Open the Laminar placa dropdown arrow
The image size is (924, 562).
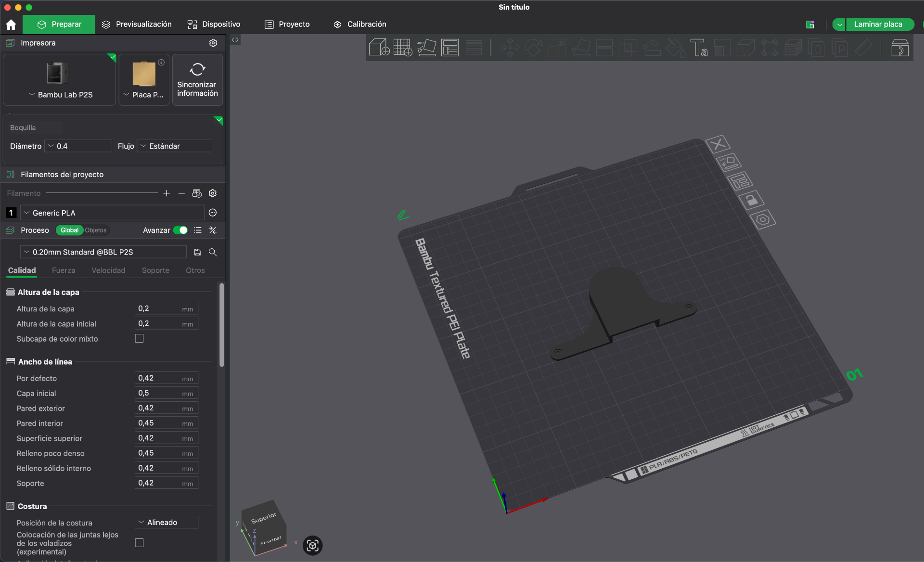point(839,25)
